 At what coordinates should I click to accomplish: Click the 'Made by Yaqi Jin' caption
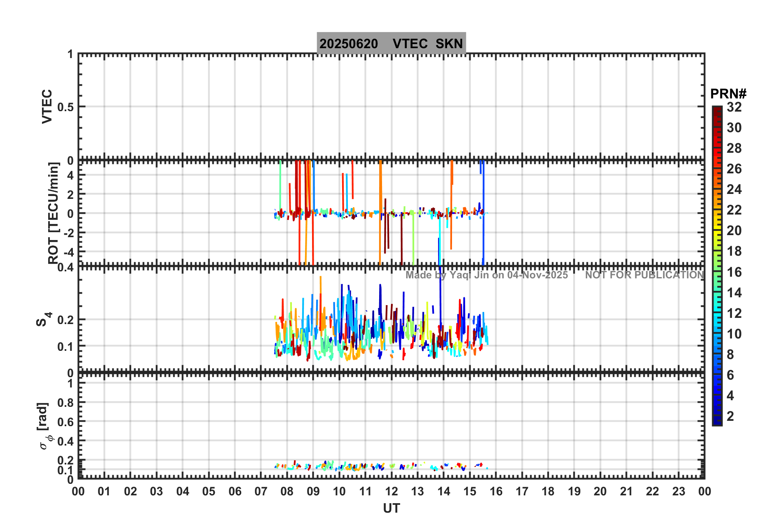click(x=487, y=275)
